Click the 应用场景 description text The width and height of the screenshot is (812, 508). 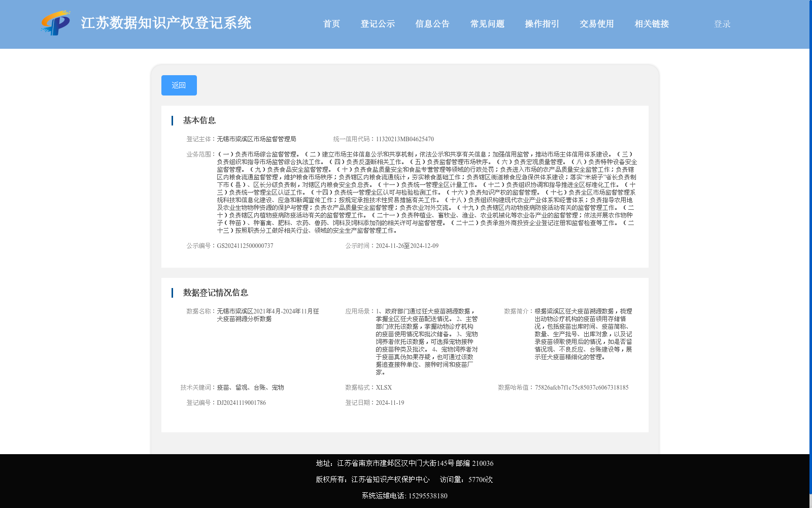tap(427, 342)
